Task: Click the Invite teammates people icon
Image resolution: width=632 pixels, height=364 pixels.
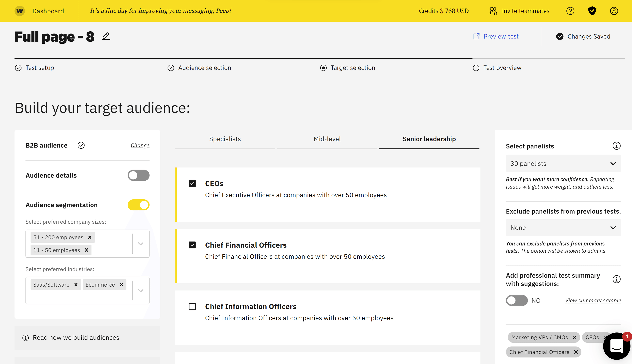Action: [x=493, y=11]
